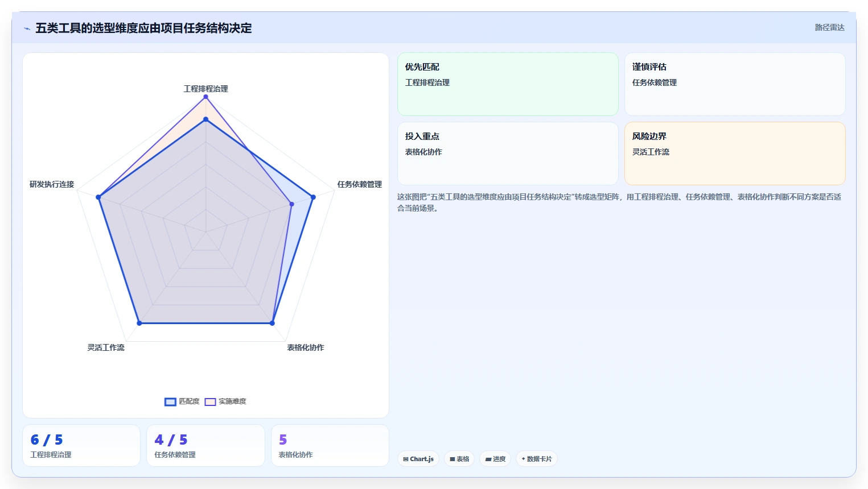Click the 6 / 5 工程排程治理 stat card
The height and width of the screenshot is (489, 868).
coord(81,446)
